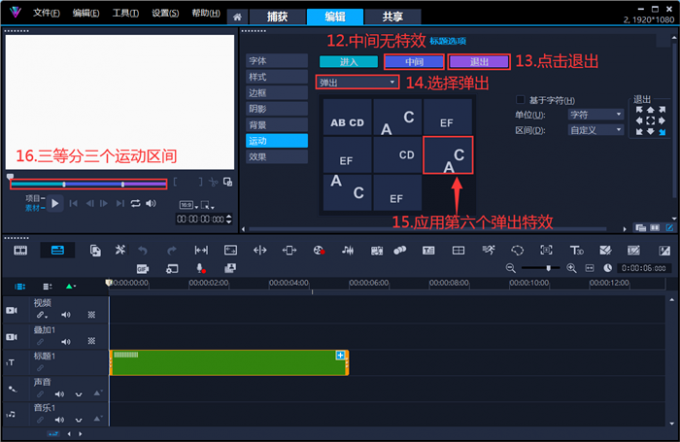Toggle ripple editing link on 标题1 track

point(40,368)
